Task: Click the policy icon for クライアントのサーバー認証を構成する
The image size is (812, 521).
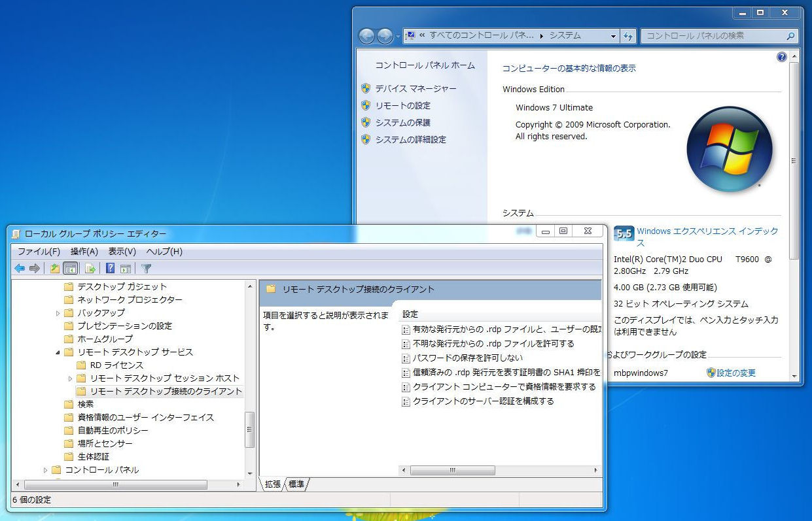Action: click(406, 401)
